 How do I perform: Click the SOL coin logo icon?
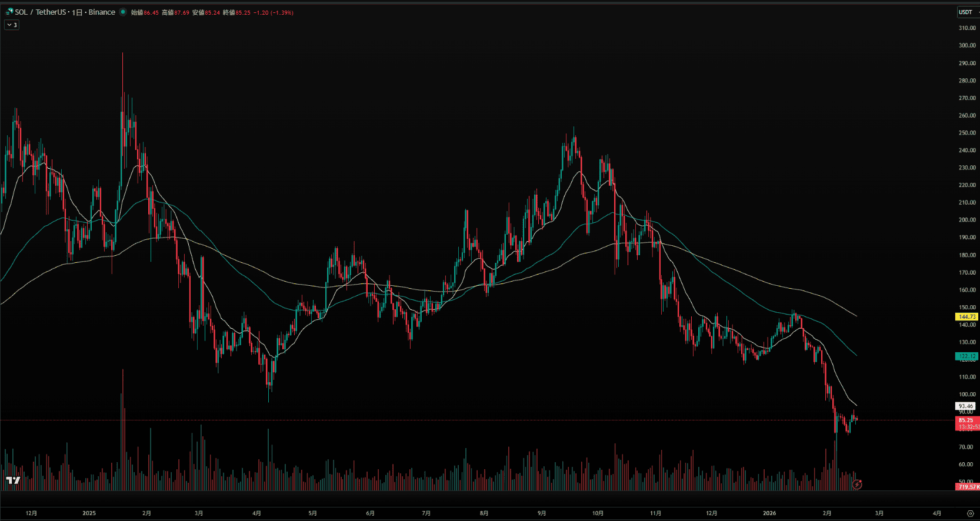pos(9,12)
